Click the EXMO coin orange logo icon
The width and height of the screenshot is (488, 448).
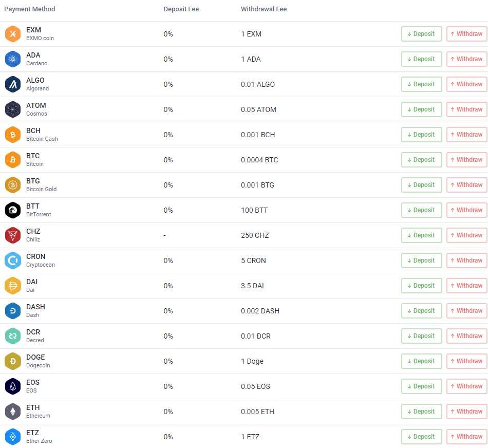(13, 34)
